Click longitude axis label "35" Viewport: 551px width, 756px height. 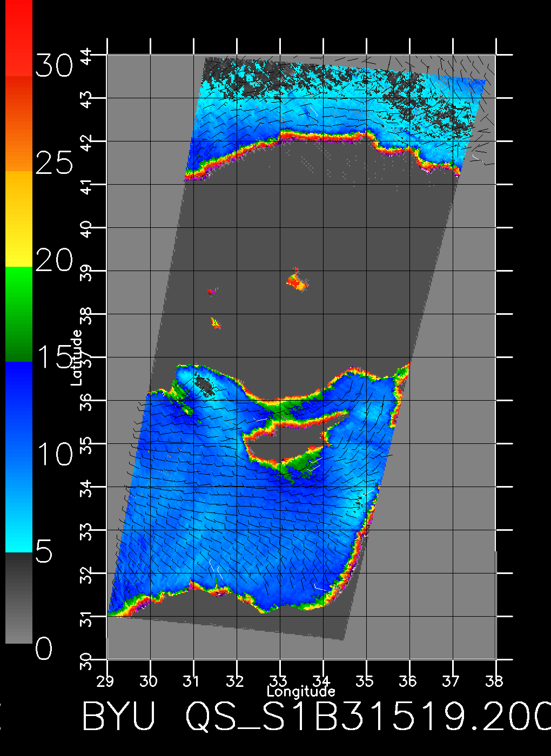click(365, 681)
